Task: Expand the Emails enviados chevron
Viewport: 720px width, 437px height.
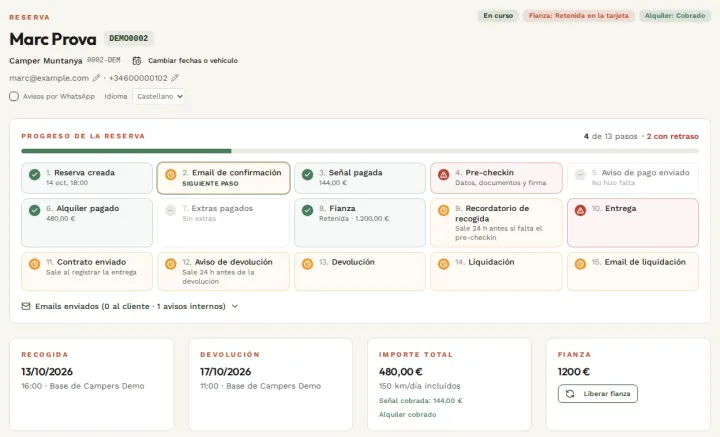Action: 235,306
